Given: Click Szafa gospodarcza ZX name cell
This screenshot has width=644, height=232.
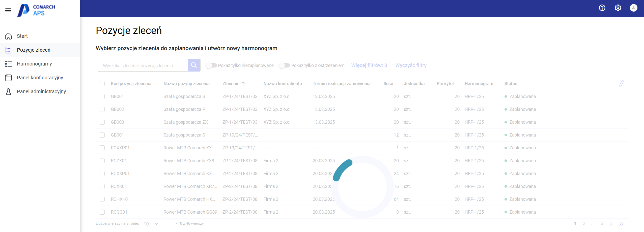Looking at the screenshot, I should tap(185, 122).
